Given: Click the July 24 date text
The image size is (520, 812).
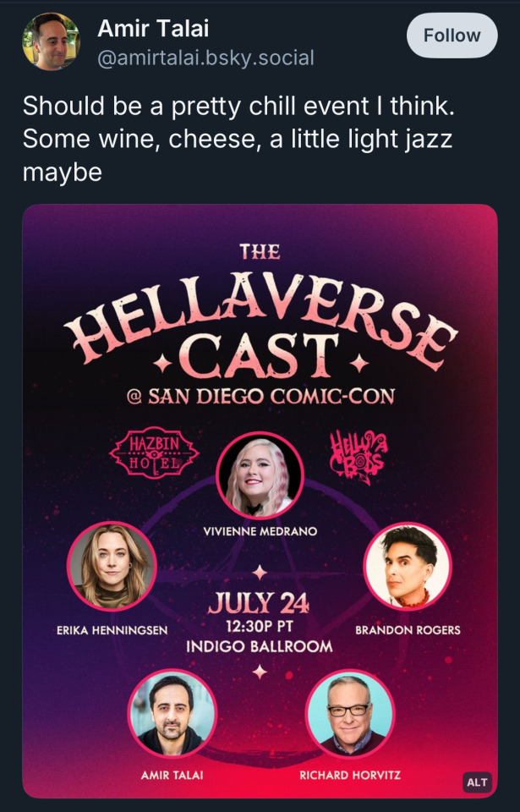Looking at the screenshot, I should (x=259, y=603).
